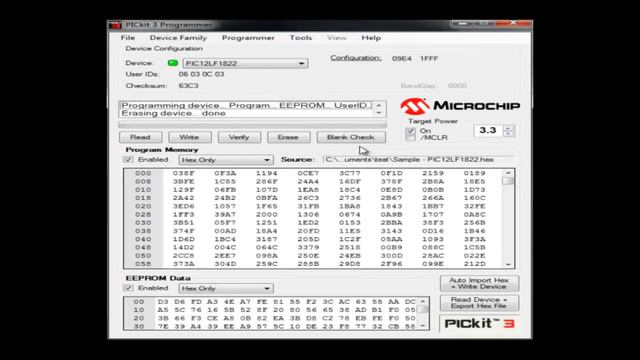Click the PICkit 3 Programmer title icon
Screen dimensions: 640x360
point(116,25)
